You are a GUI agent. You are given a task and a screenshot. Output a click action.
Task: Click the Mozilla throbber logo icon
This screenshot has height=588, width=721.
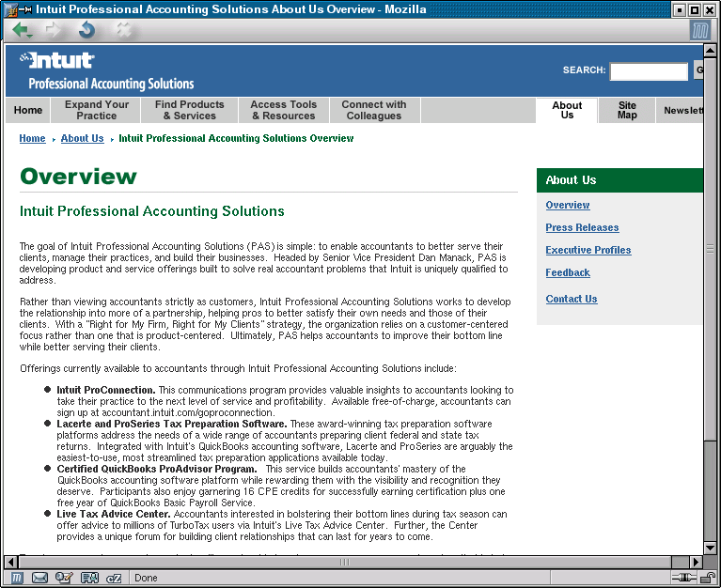tap(699, 31)
